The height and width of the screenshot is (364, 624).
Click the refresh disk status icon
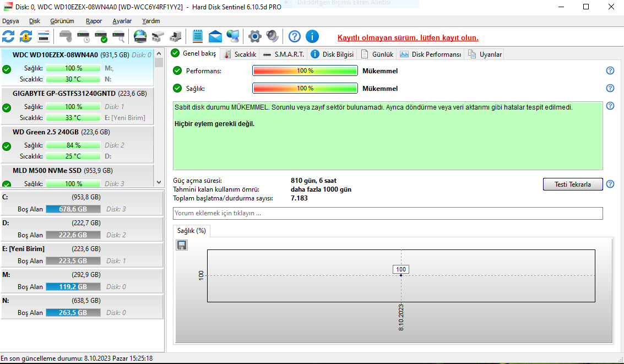(x=8, y=37)
